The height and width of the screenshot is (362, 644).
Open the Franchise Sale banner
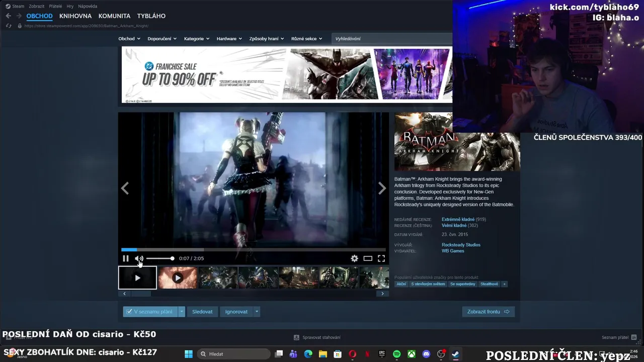coord(287,74)
